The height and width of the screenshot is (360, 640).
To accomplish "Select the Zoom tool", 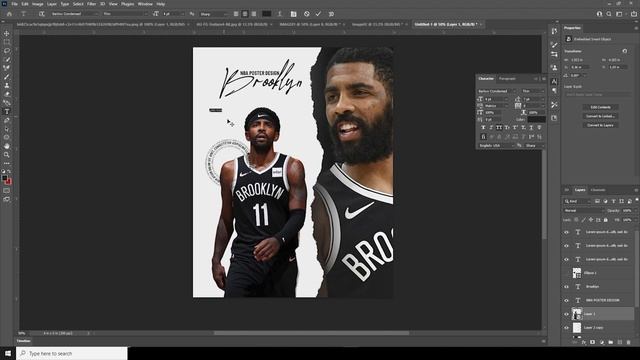I will coord(7,155).
